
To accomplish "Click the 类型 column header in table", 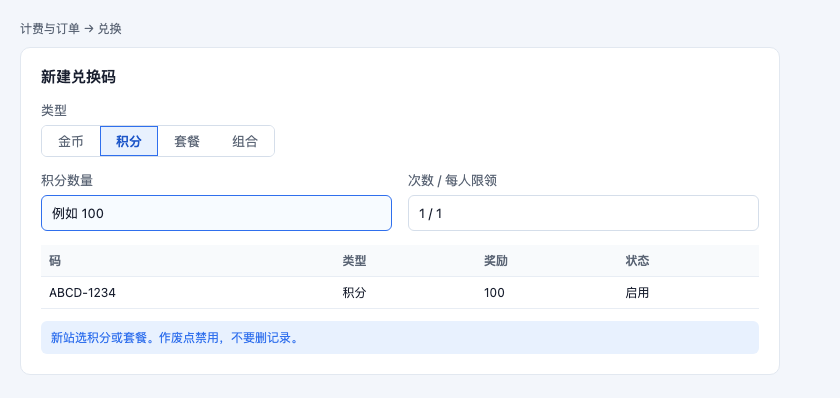I will click(354, 261).
